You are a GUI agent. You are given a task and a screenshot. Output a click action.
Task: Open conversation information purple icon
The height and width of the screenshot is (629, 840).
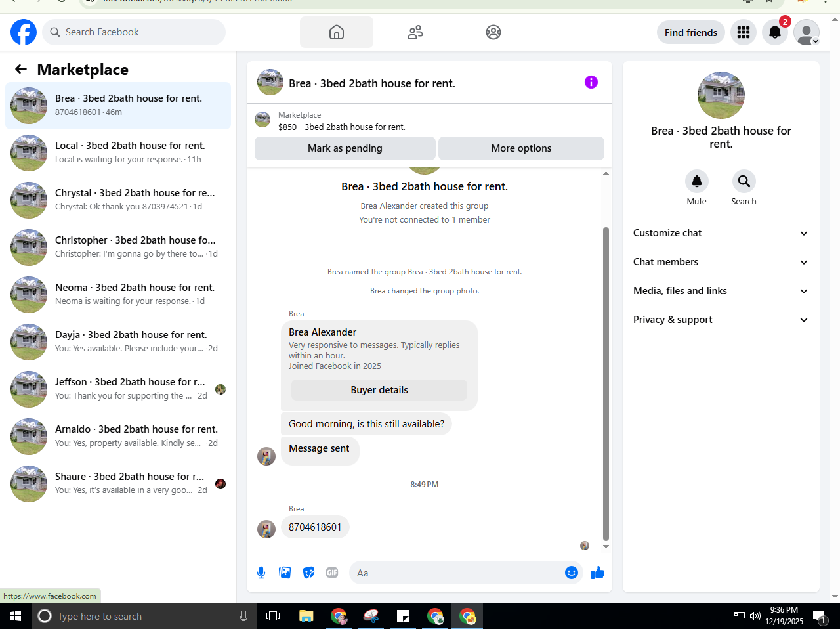pos(591,82)
